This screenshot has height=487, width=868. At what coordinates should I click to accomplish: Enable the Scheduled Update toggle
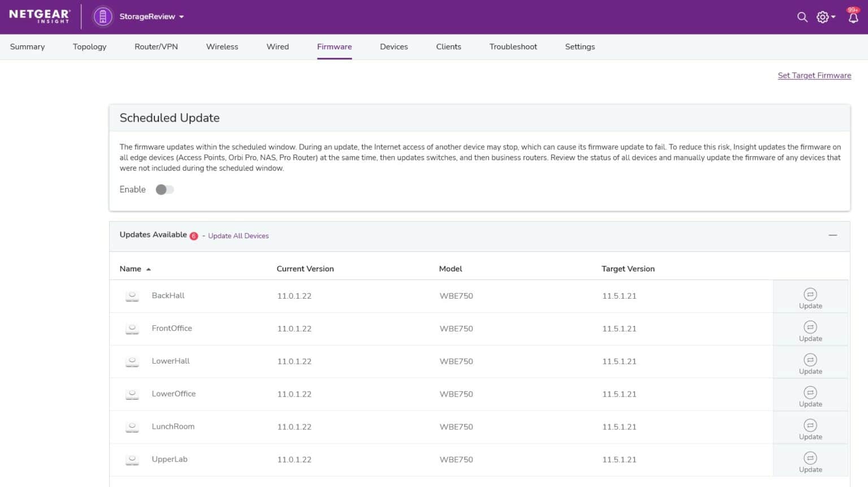coord(165,189)
